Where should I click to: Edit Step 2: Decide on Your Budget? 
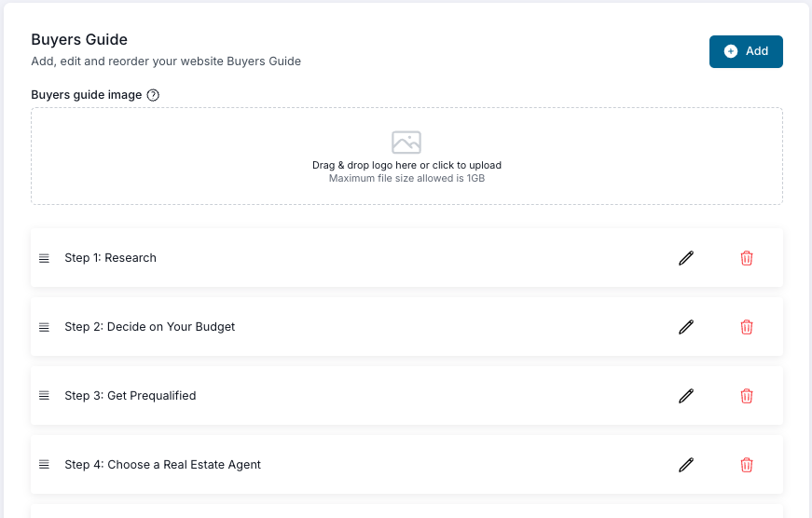click(x=686, y=327)
